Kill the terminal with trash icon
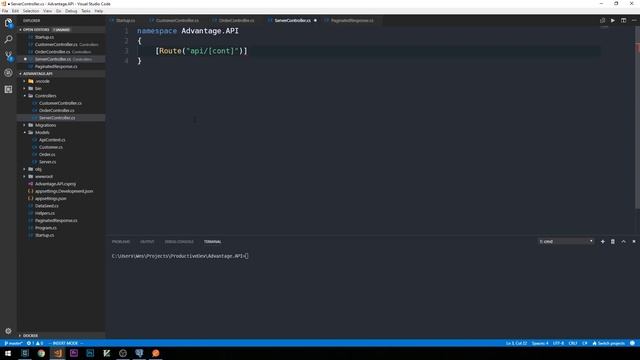This screenshot has width=640, height=360. pyautogui.click(x=613, y=242)
